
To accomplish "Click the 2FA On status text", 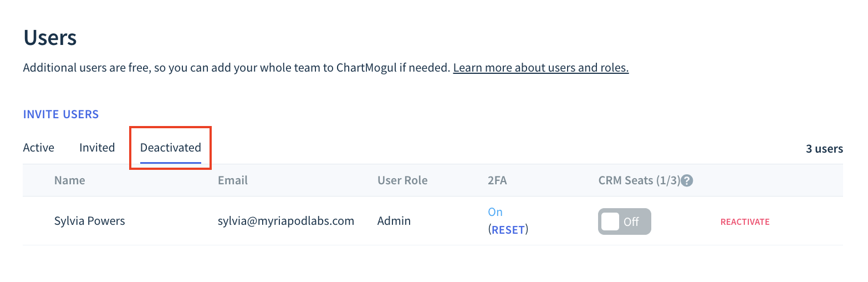I will [x=495, y=212].
